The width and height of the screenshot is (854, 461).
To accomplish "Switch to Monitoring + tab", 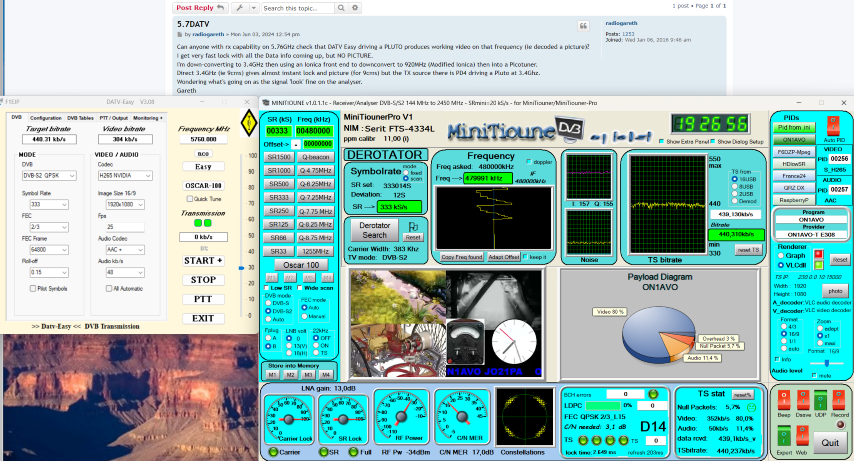I will pos(148,118).
